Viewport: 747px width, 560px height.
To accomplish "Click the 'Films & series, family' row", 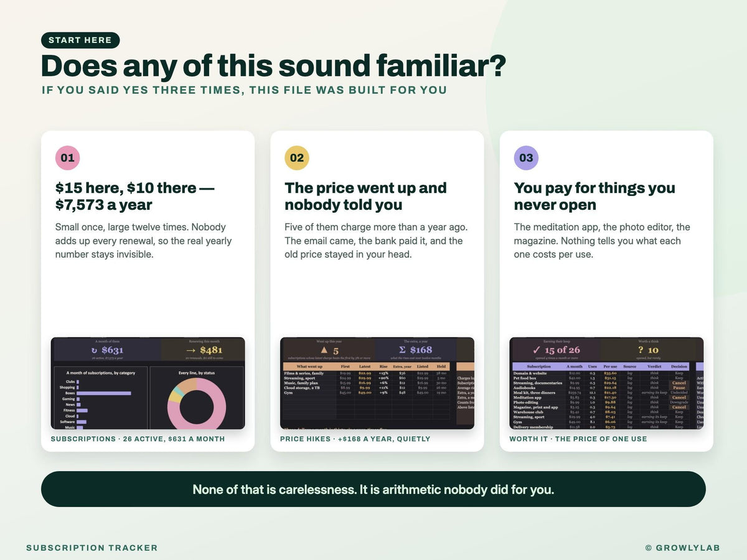I will click(366, 373).
